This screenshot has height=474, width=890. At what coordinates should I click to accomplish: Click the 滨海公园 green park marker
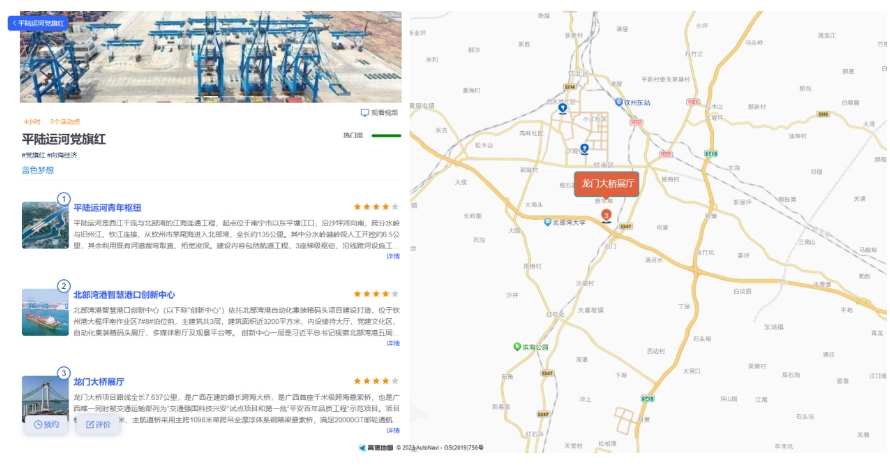tap(517, 346)
